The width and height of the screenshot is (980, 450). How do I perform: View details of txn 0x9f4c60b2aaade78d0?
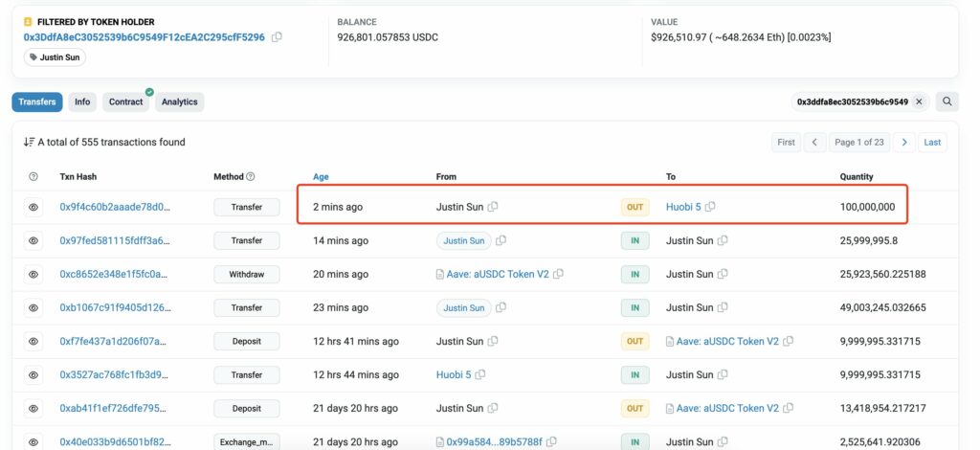point(33,207)
